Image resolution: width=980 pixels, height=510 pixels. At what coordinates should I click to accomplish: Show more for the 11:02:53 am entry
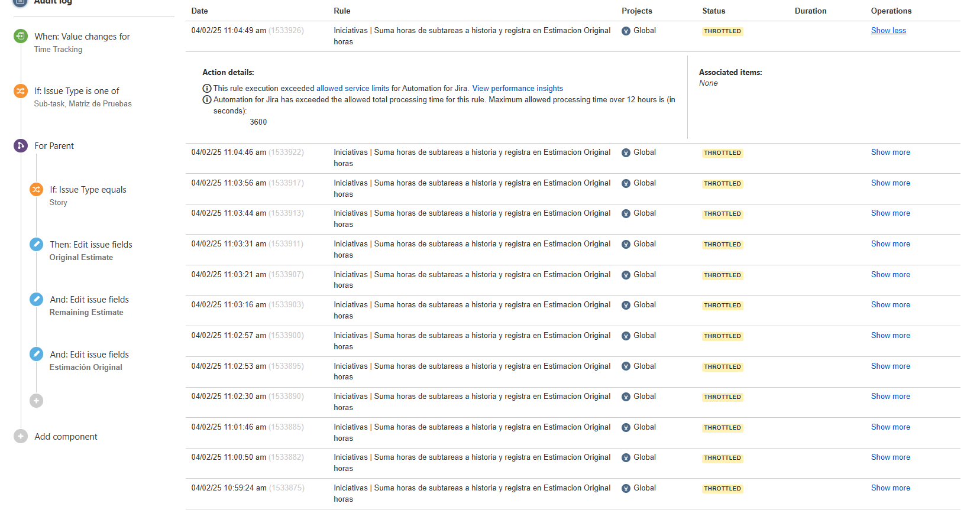[x=891, y=366]
